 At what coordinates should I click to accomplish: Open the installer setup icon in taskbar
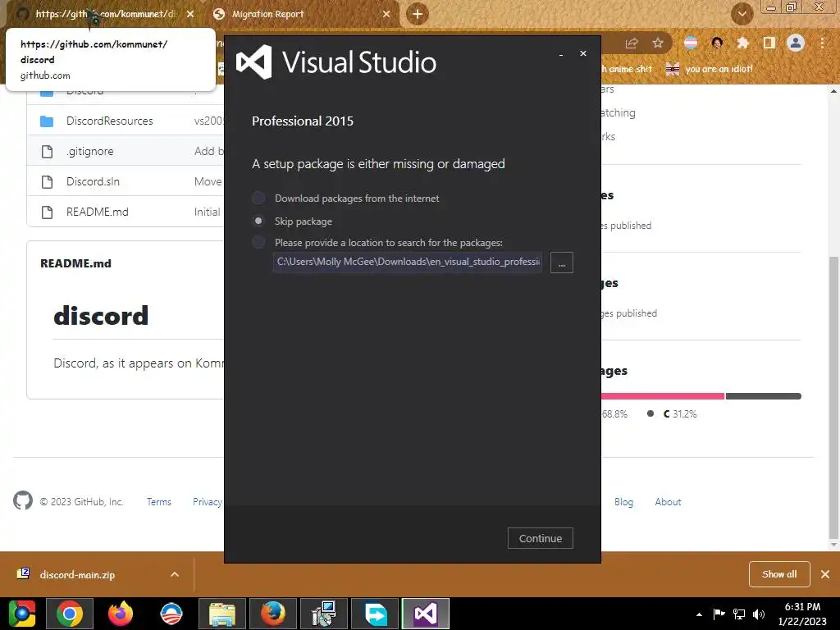324,614
